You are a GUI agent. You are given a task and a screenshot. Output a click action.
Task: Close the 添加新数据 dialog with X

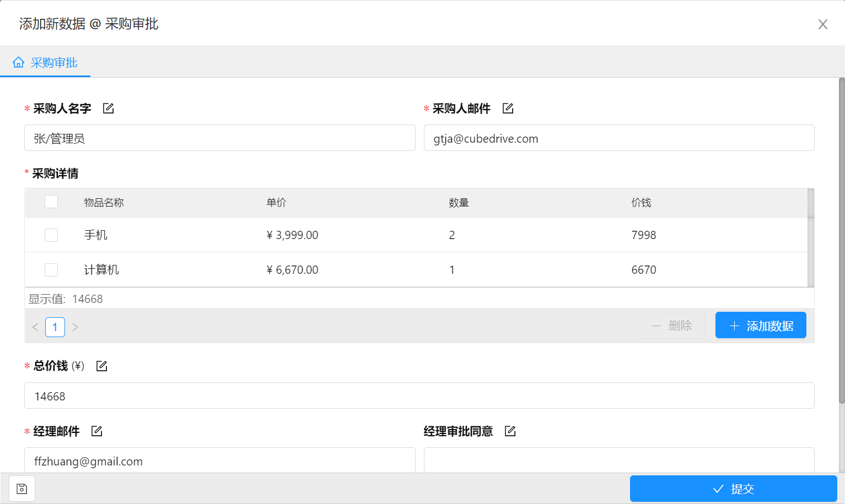tap(823, 24)
